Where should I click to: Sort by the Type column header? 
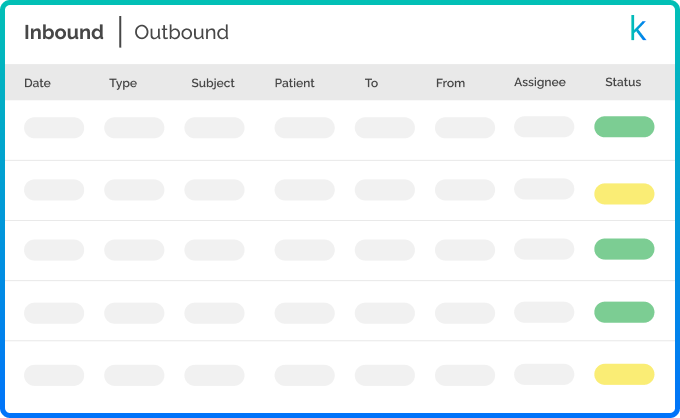123,83
